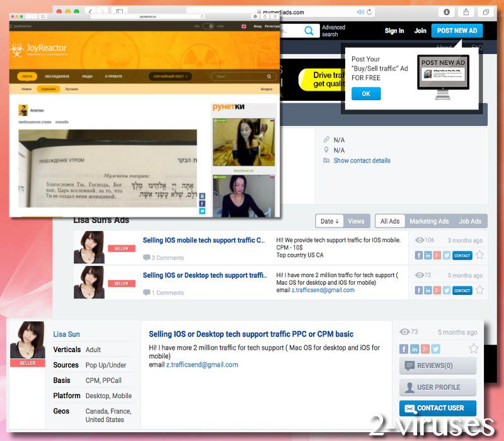Reload the mymediads.com page
Image resolution: width=504 pixels, height=441 pixels.
[369, 12]
